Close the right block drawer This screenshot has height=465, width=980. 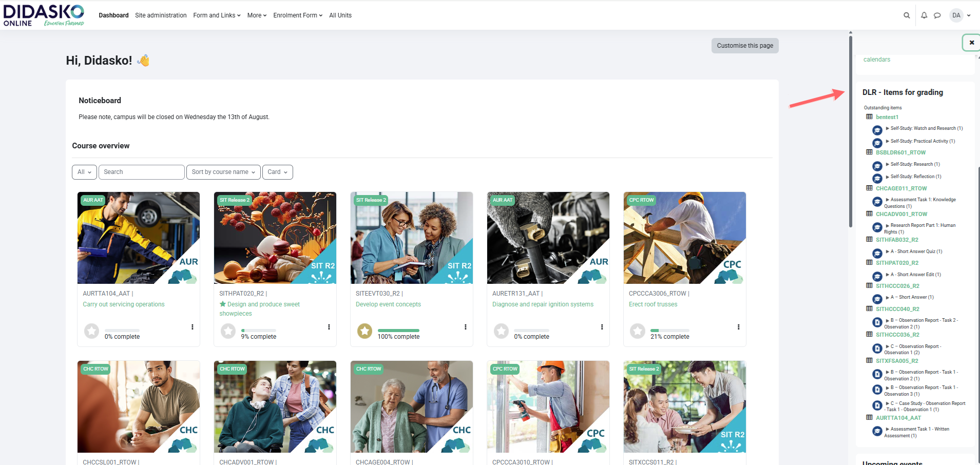click(x=971, y=43)
